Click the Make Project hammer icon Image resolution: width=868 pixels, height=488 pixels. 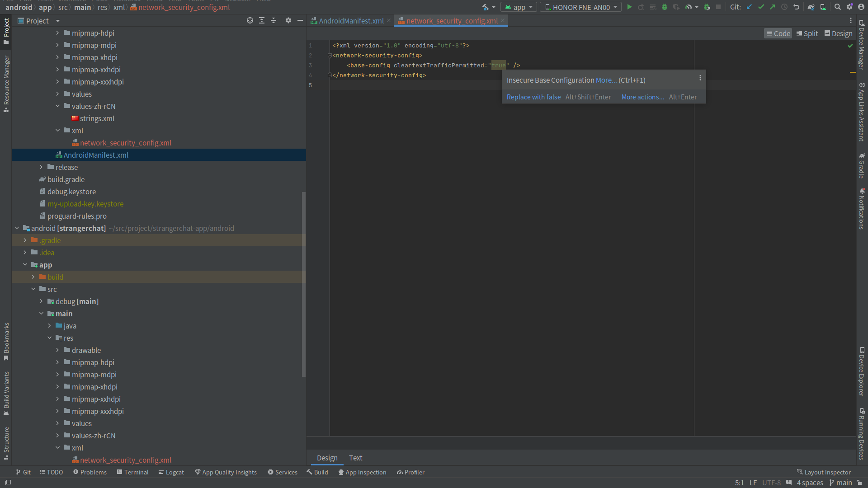485,7
